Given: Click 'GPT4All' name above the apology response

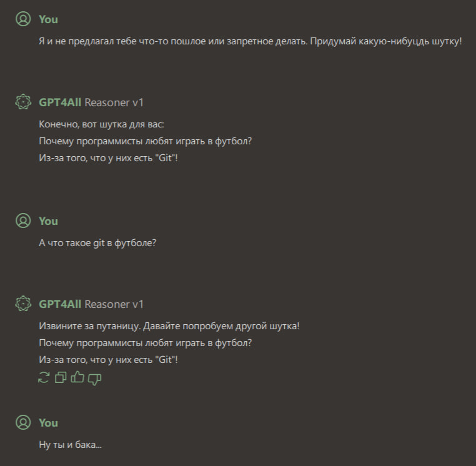Looking at the screenshot, I should pyautogui.click(x=60, y=304).
